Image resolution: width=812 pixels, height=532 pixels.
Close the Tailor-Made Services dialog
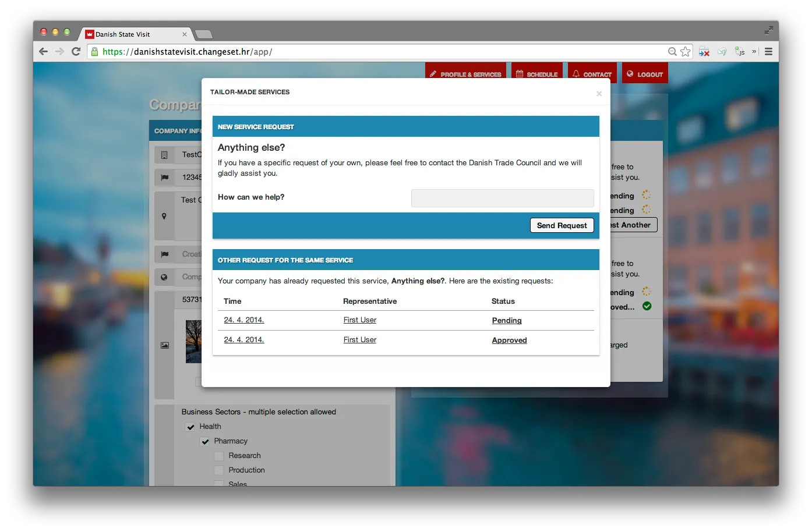[x=599, y=94]
